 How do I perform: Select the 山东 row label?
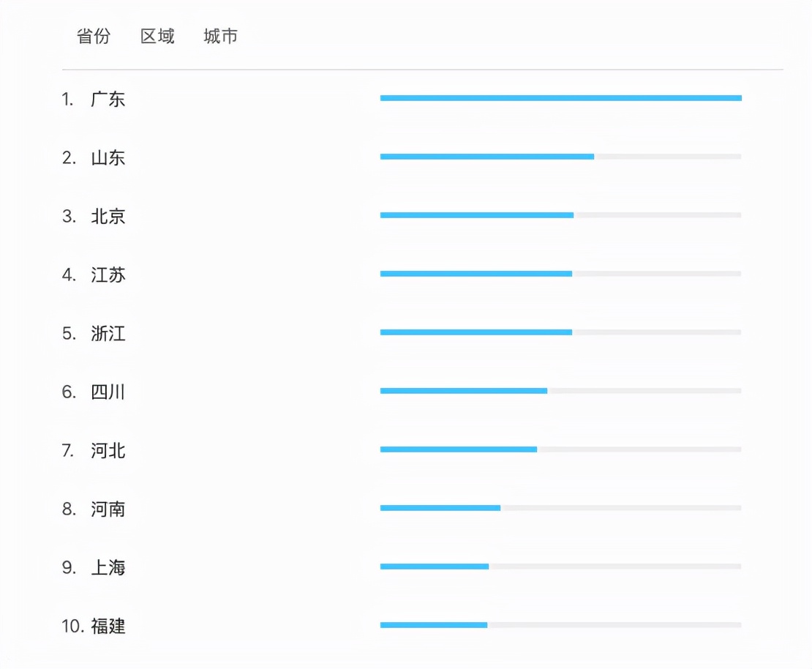coord(108,157)
